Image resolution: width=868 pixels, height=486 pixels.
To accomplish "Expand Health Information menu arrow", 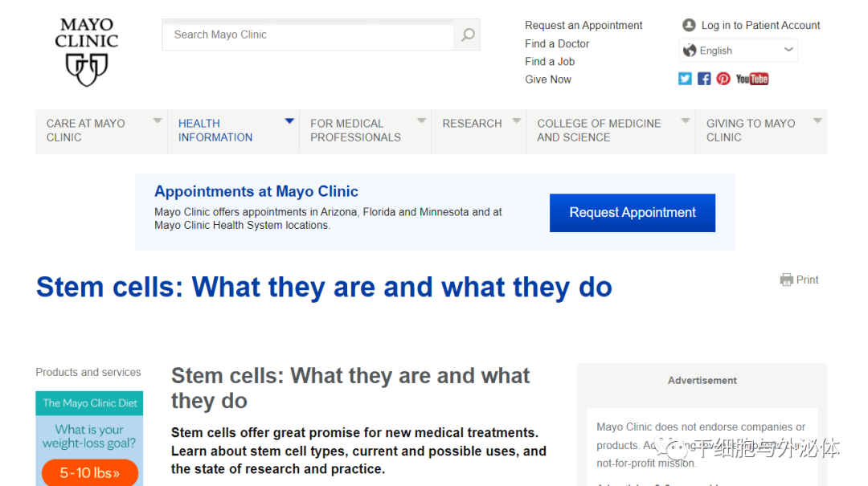I will [289, 120].
